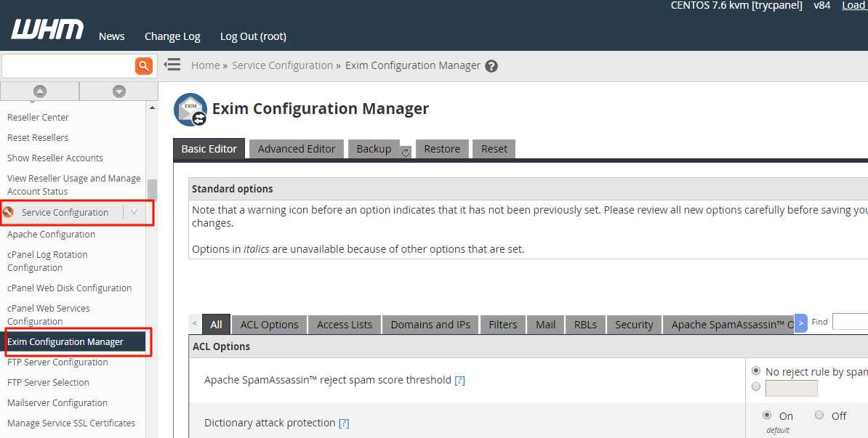This screenshot has height=438, width=868.
Task: Click the Service Configuration wrench icon
Action: tap(9, 212)
